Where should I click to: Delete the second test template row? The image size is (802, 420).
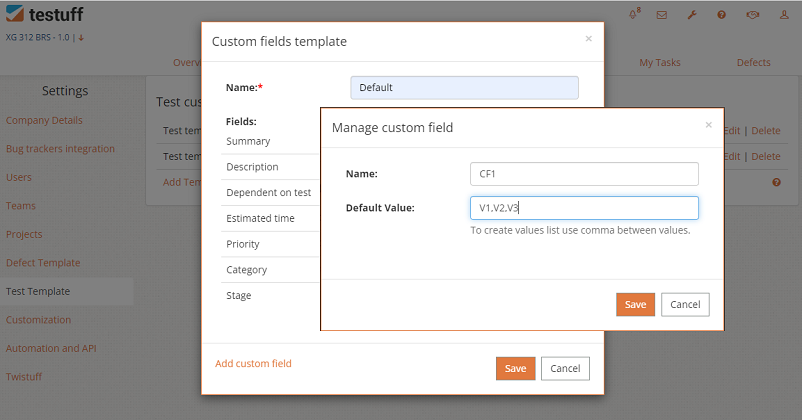pyautogui.click(x=766, y=156)
